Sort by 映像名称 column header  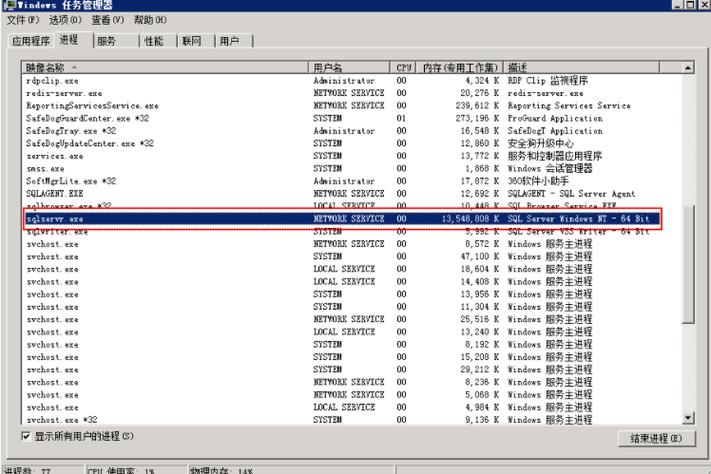click(x=165, y=68)
